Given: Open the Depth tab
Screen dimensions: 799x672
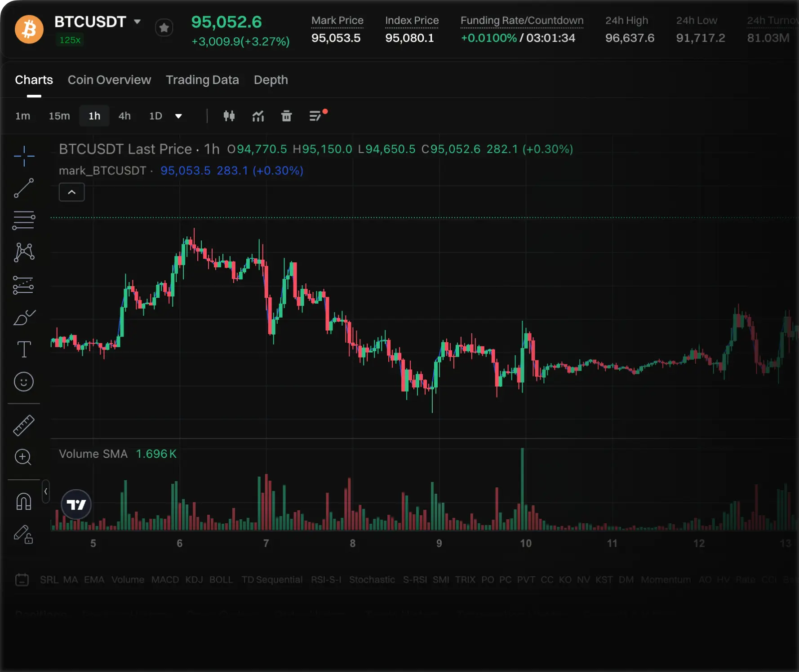Looking at the screenshot, I should coord(271,80).
